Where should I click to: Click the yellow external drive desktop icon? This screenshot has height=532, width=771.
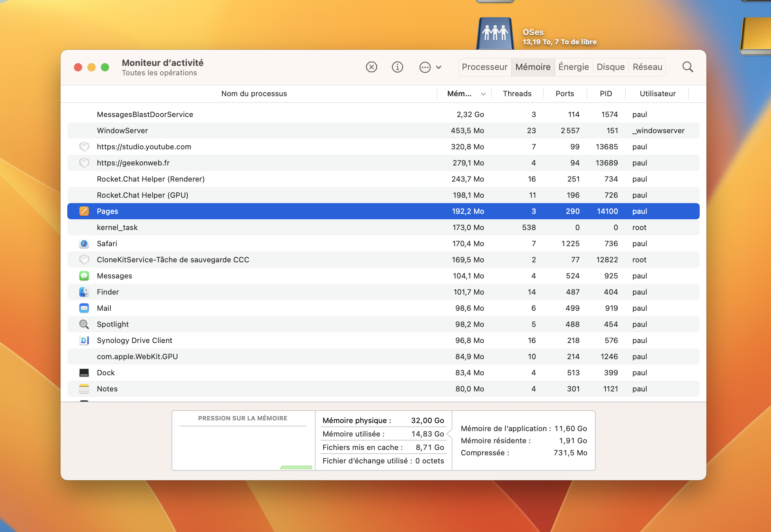click(756, 36)
